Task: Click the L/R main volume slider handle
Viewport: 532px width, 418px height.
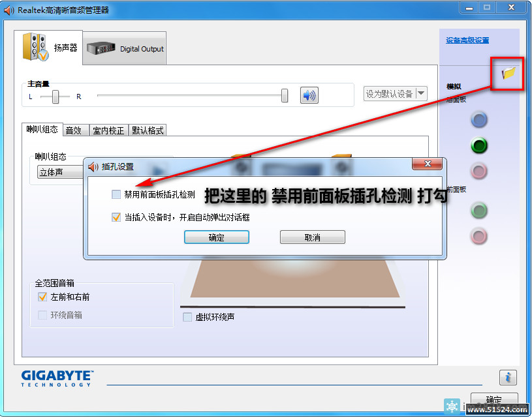Action: [x=54, y=96]
